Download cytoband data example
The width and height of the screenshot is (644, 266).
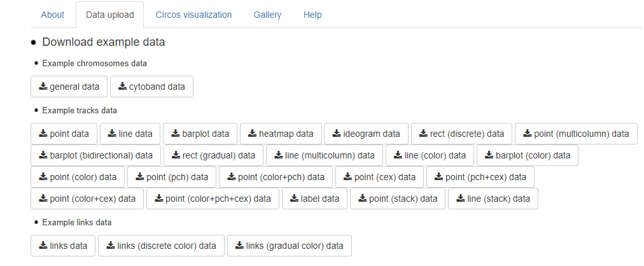coord(151,87)
